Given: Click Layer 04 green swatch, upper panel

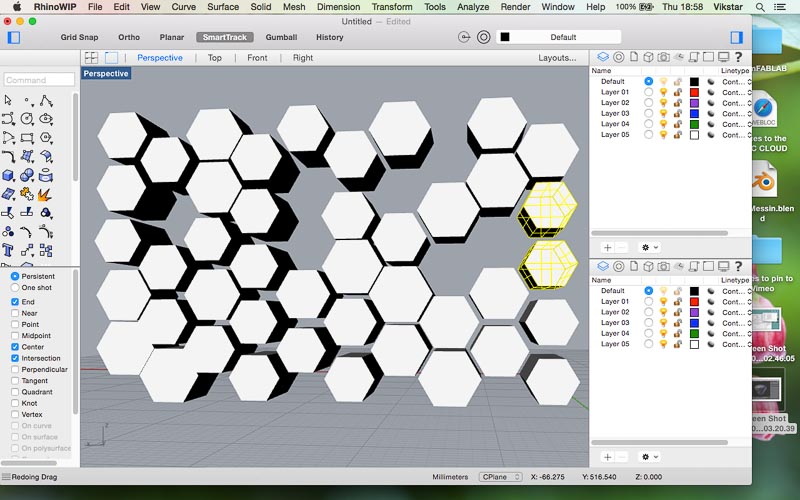Looking at the screenshot, I should 694,124.
